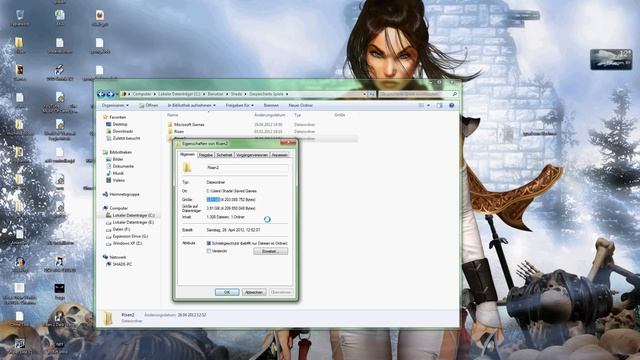640x360 pixels.
Task: Open the In Bibliothek aufnehmen dropdown
Action: (191, 105)
